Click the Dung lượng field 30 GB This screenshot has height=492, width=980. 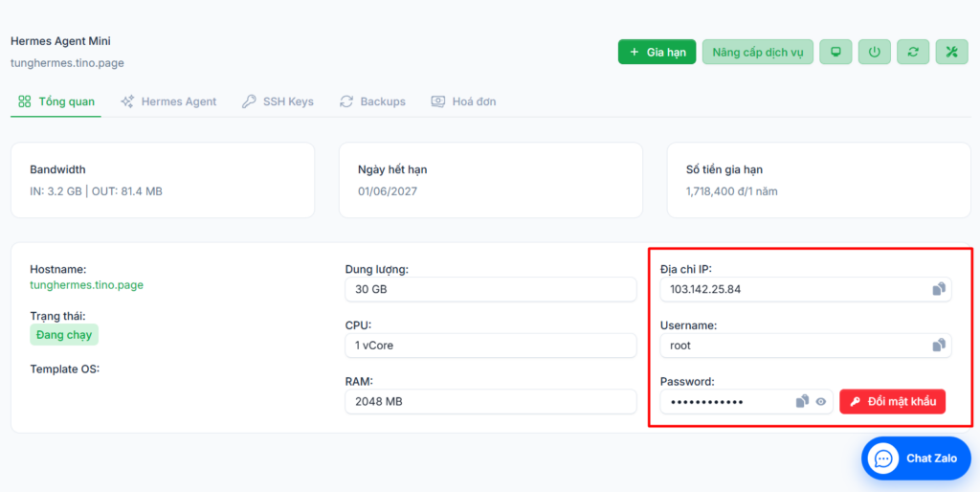[491, 289]
